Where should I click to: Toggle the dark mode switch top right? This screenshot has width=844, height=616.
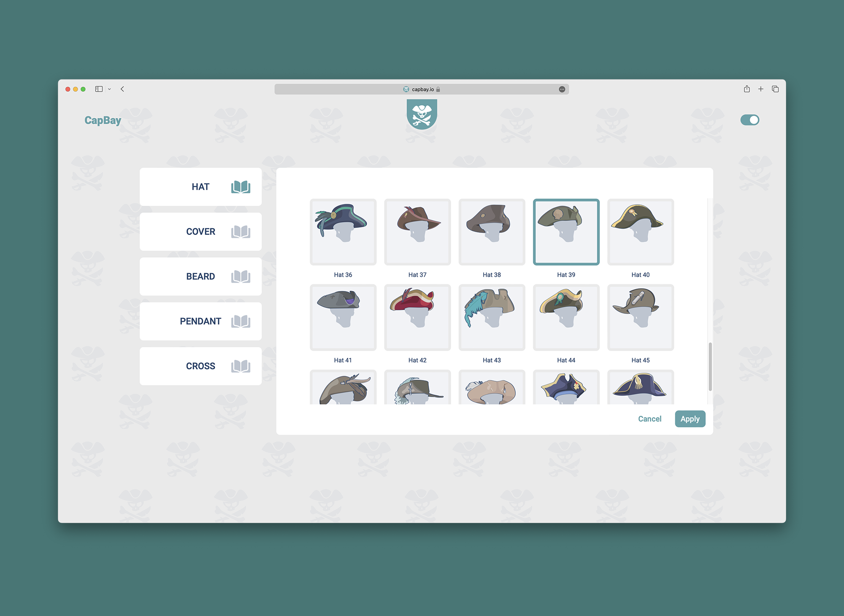pos(750,120)
